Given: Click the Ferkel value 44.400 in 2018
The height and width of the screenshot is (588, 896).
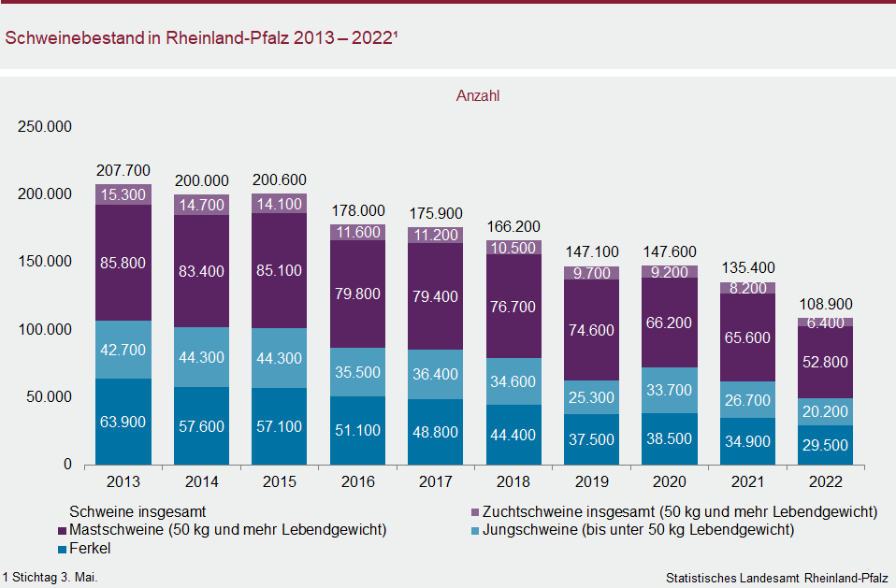Looking at the screenshot, I should (x=513, y=435).
